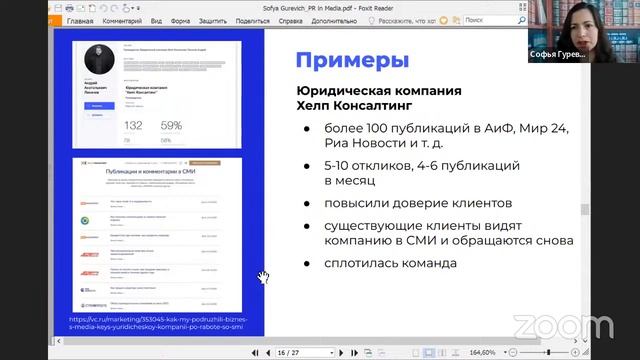Click zoom out minus button

point(513,353)
